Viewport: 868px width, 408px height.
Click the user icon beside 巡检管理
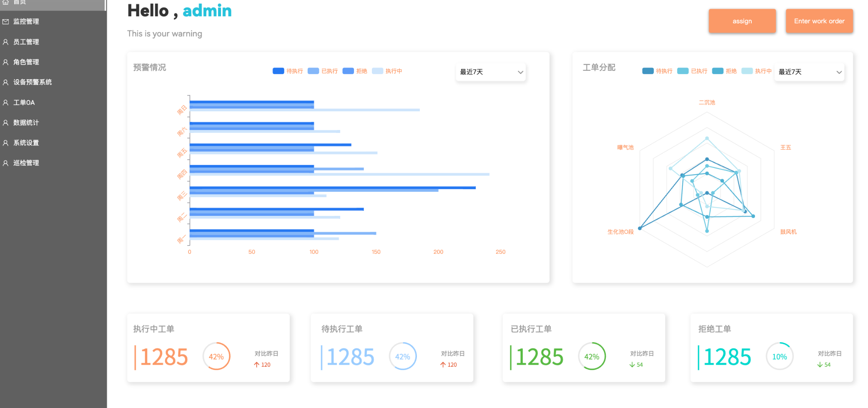pyautogui.click(x=6, y=163)
